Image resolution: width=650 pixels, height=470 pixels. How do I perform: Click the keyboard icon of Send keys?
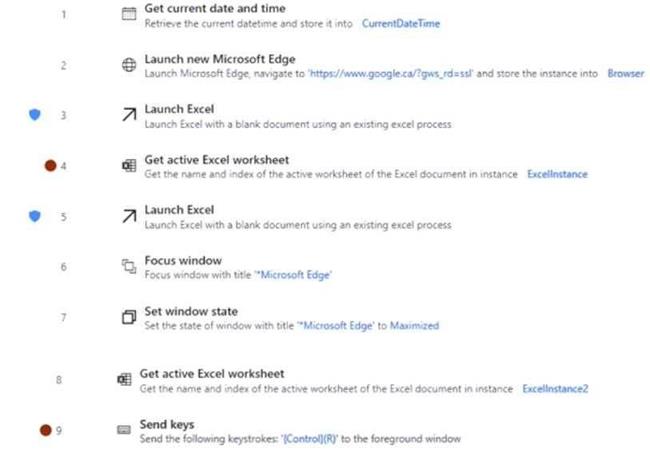pos(124,430)
